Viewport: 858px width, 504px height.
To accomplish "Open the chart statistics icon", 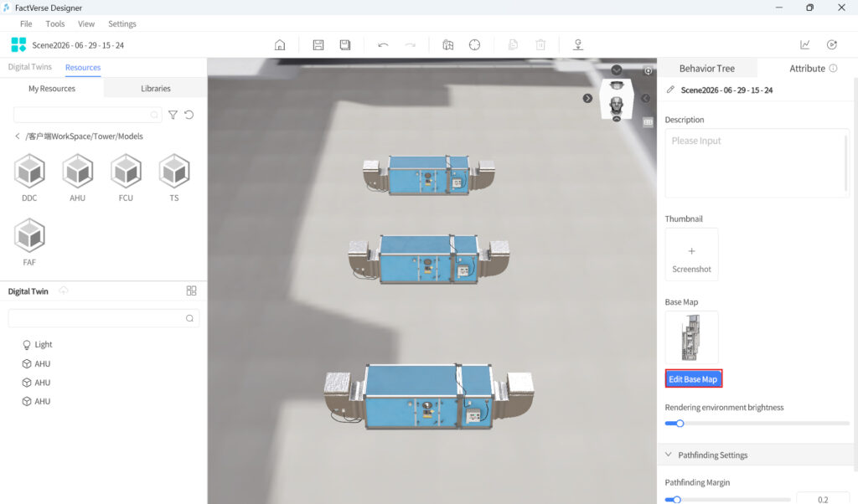I will click(x=805, y=45).
